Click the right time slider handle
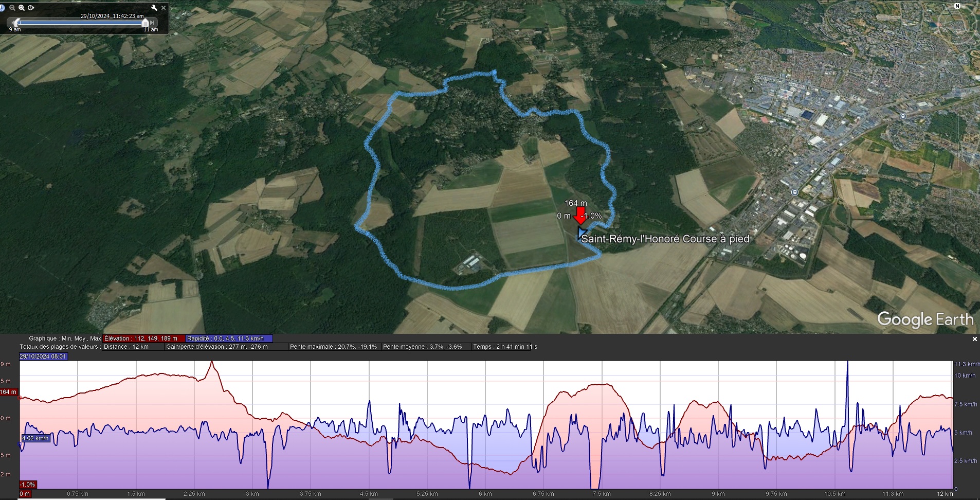The width and height of the screenshot is (980, 500). 145,23
